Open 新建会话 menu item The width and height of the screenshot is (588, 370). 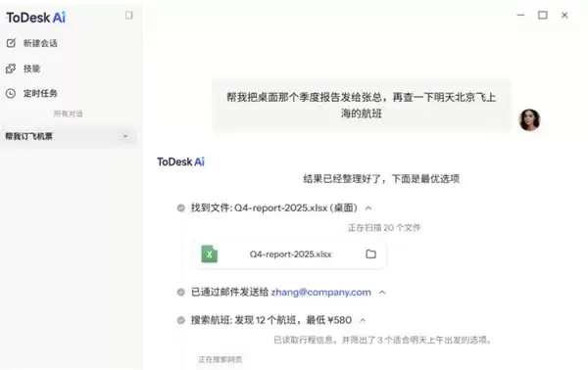[x=40, y=43]
